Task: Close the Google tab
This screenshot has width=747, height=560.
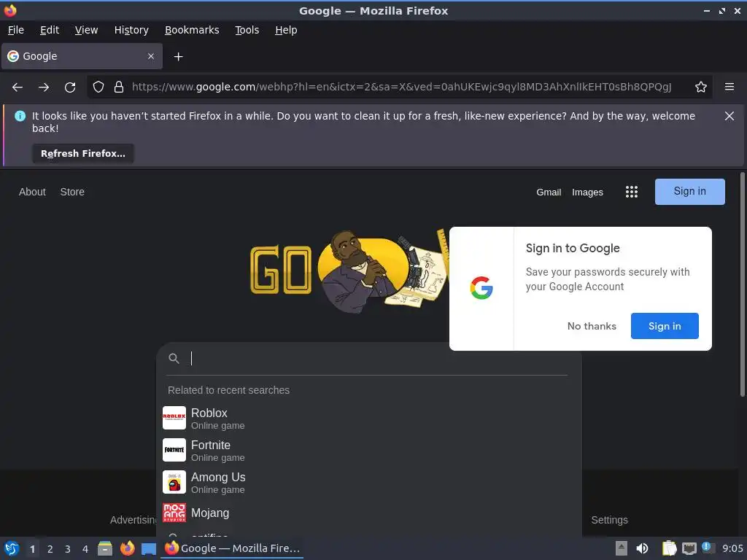Action: point(150,56)
